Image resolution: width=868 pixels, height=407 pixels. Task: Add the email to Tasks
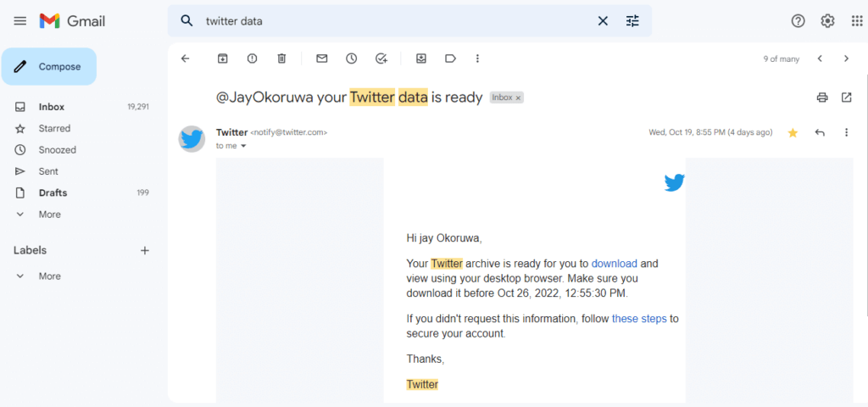pyautogui.click(x=381, y=59)
